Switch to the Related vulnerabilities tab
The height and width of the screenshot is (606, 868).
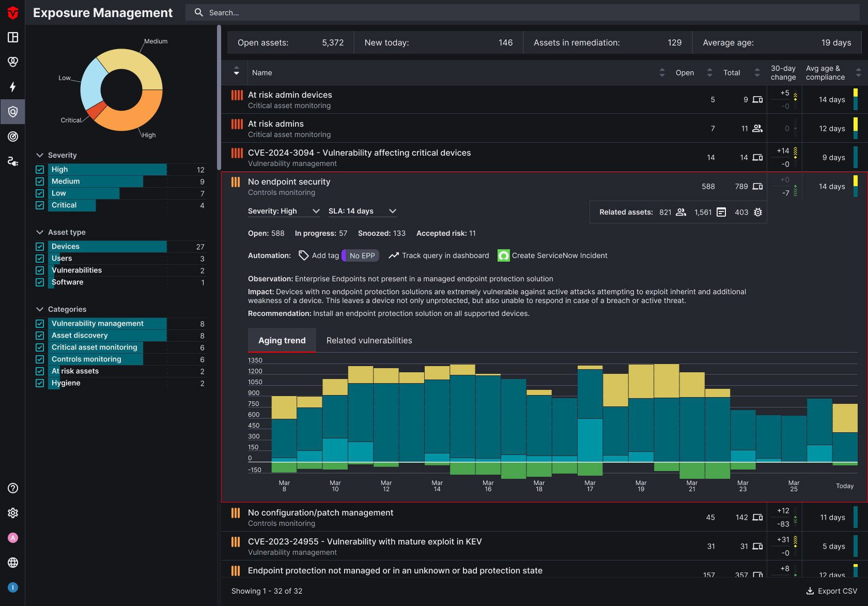pos(369,340)
